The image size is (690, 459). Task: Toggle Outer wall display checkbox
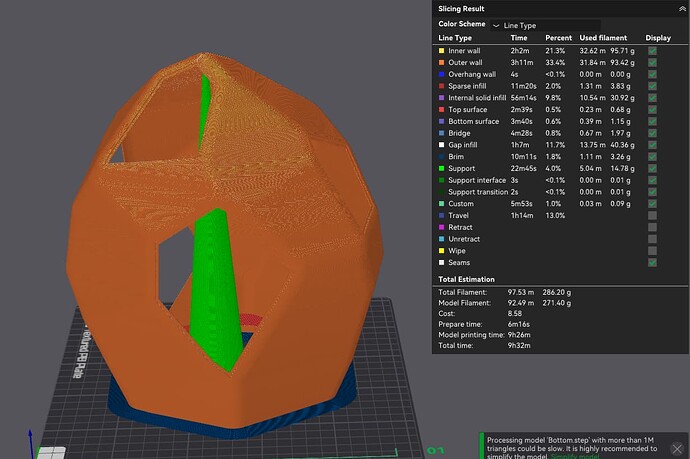coord(652,62)
